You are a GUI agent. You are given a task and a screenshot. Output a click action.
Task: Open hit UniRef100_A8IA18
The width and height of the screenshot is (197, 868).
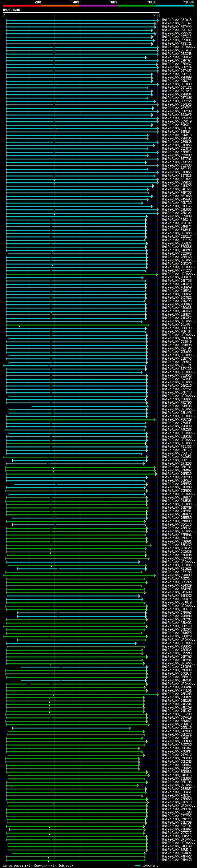(177, 20)
